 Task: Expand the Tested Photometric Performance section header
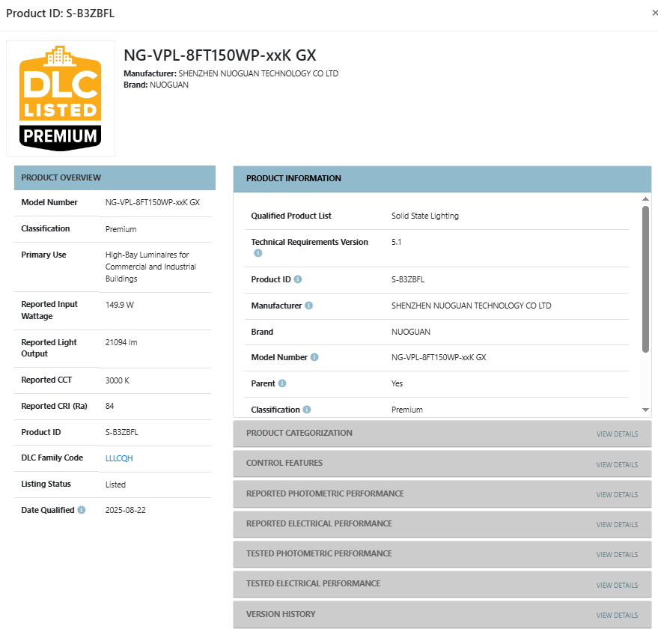click(x=442, y=554)
